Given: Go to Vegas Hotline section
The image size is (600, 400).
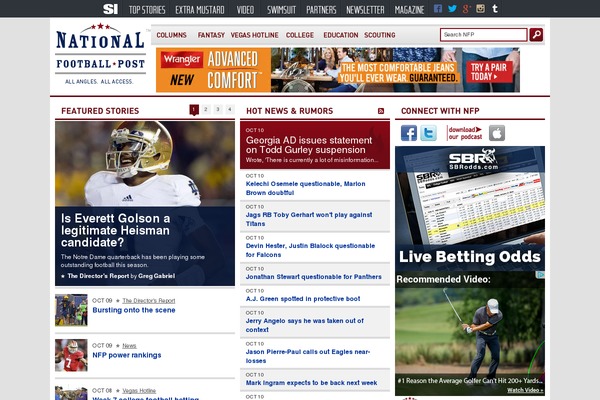Looking at the screenshot, I should point(254,35).
